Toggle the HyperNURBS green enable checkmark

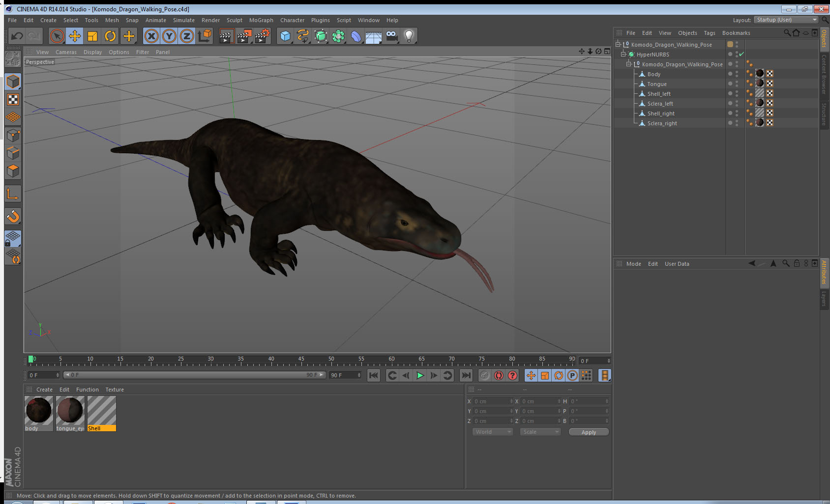point(741,55)
